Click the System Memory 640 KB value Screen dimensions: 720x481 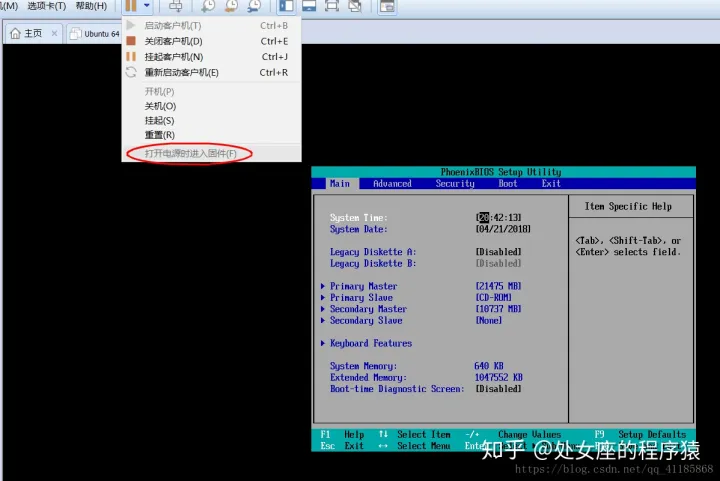(489, 366)
